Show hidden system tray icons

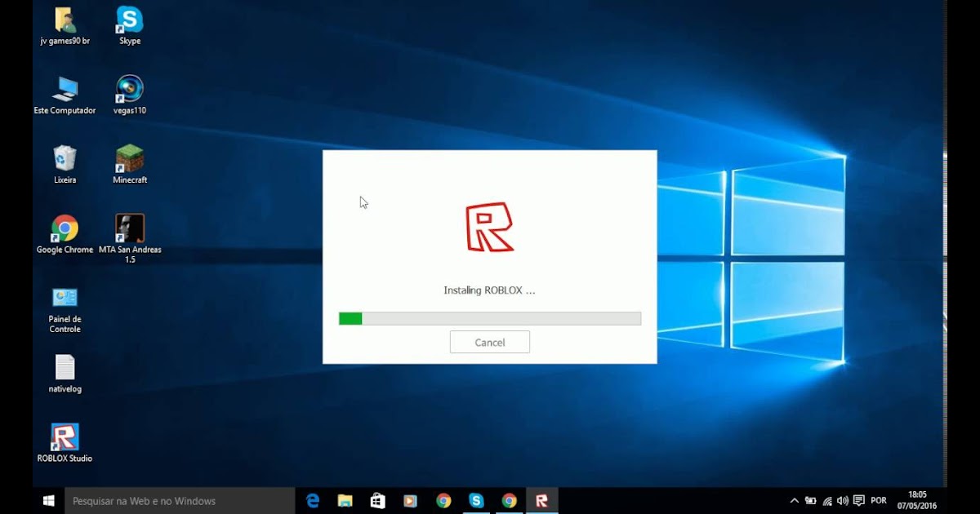point(795,501)
